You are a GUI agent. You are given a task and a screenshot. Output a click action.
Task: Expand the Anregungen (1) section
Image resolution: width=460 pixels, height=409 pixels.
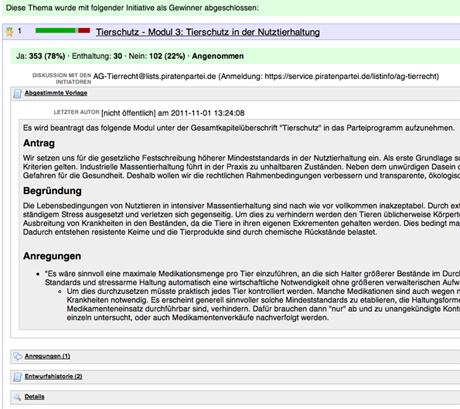[47, 356]
